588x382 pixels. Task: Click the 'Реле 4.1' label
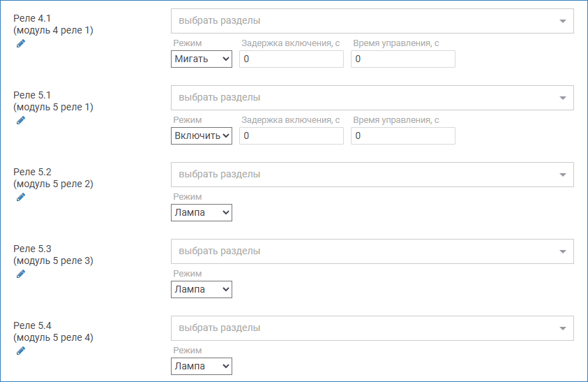click(32, 18)
